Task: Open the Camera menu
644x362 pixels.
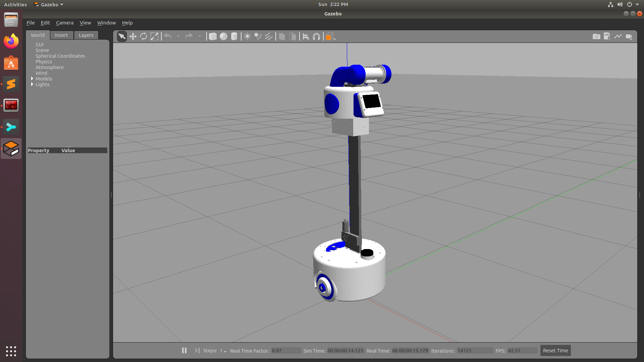Action: click(64, 23)
